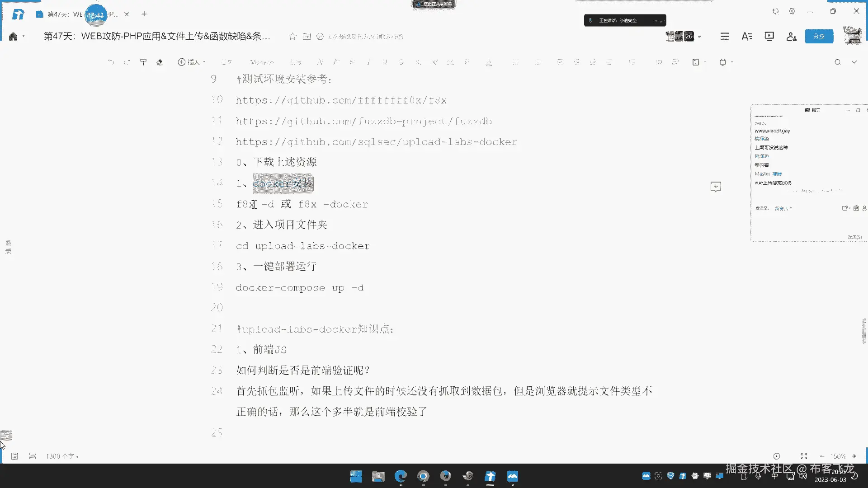This screenshot has width=868, height=488.
Task: Open a new tab with plus
Action: click(144, 14)
